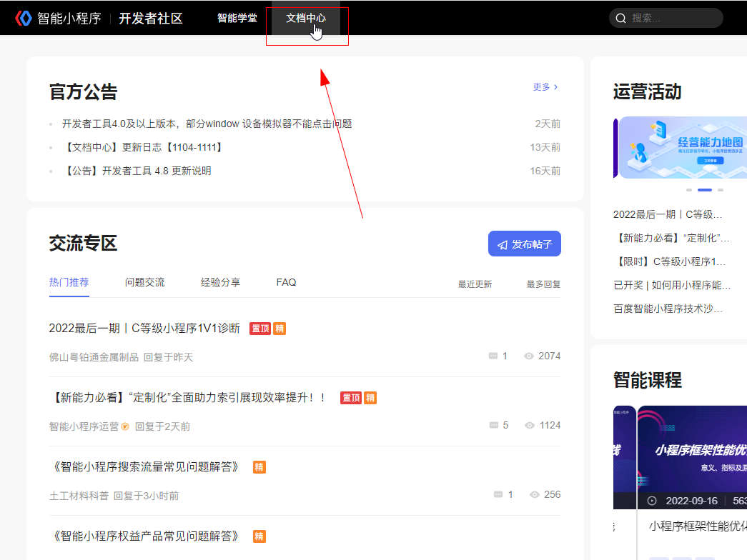747x560 pixels.
Task: Click view count eye icon showing 1124
Action: (529, 425)
